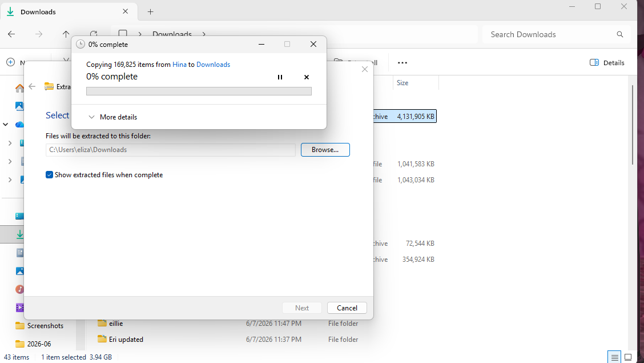Cancel the extract wizard
This screenshot has width=644, height=363.
click(347, 308)
